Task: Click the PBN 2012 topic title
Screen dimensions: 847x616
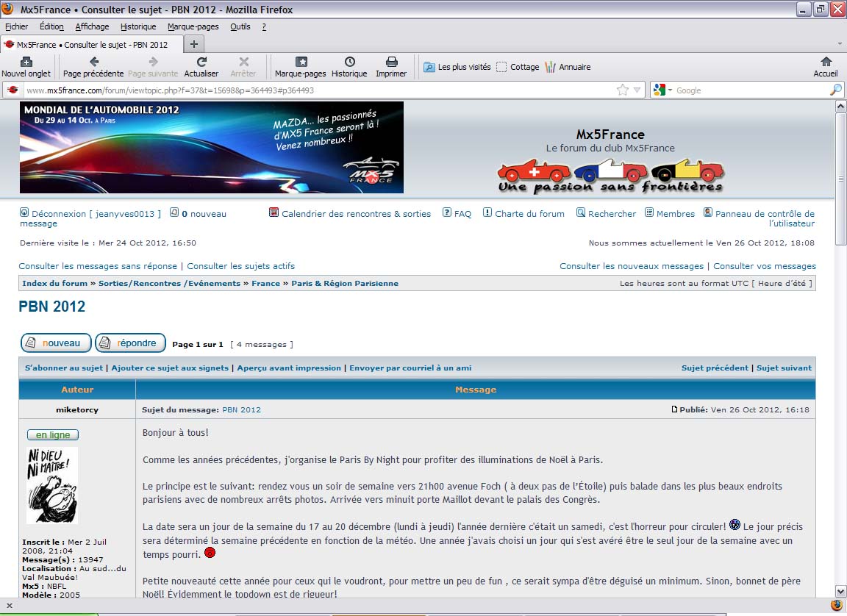Action: click(52, 307)
